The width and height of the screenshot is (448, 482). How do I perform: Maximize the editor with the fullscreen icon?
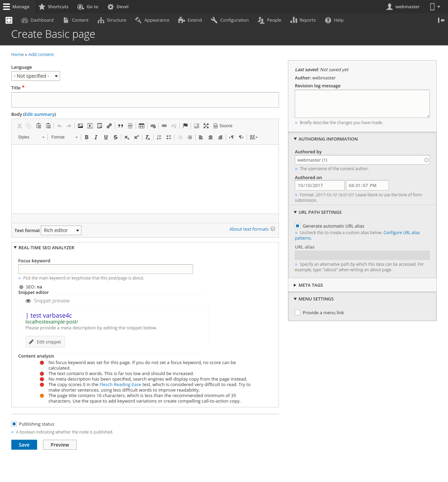pos(206,126)
